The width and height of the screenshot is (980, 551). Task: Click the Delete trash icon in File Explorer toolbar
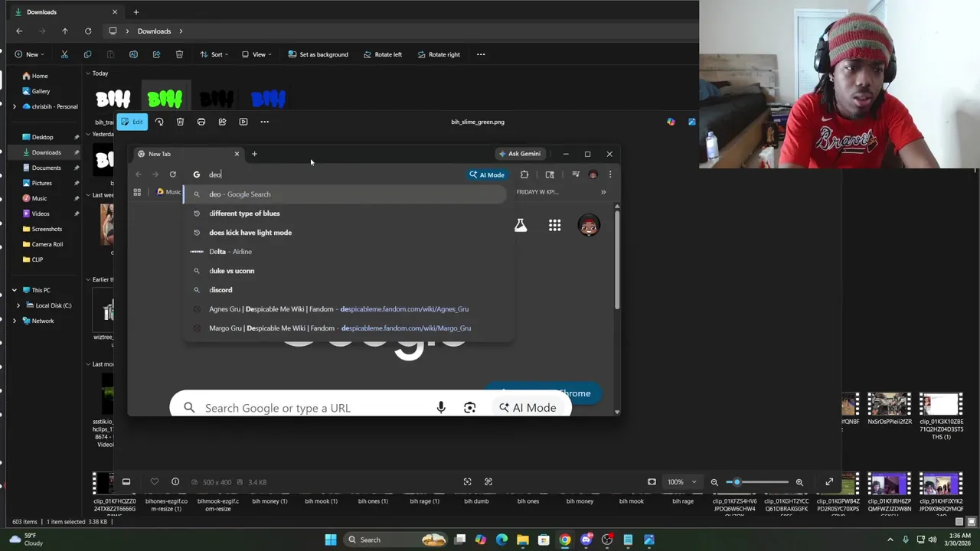pos(179,54)
